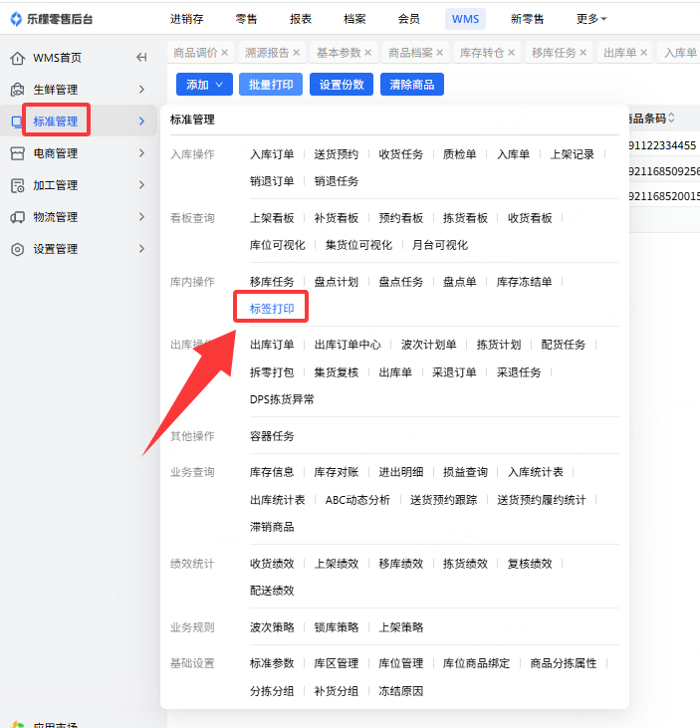Open DPS拣货异常 link
The height and width of the screenshot is (728, 700).
point(282,399)
